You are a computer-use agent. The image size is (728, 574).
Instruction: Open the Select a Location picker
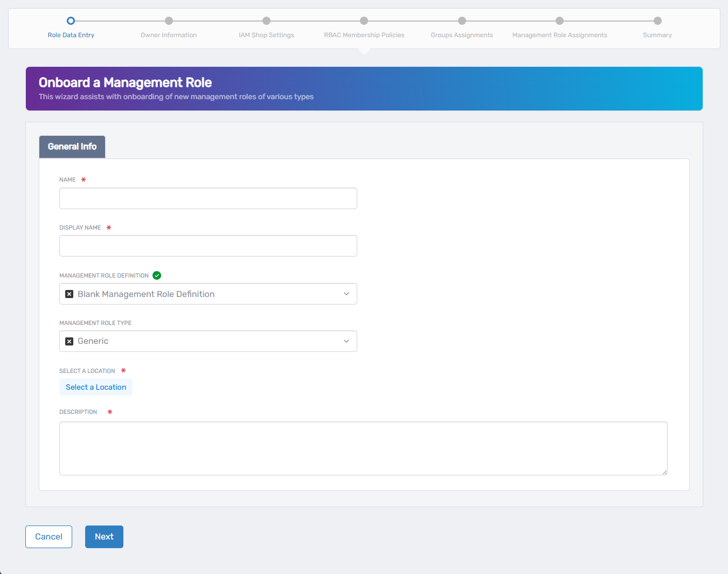95,387
